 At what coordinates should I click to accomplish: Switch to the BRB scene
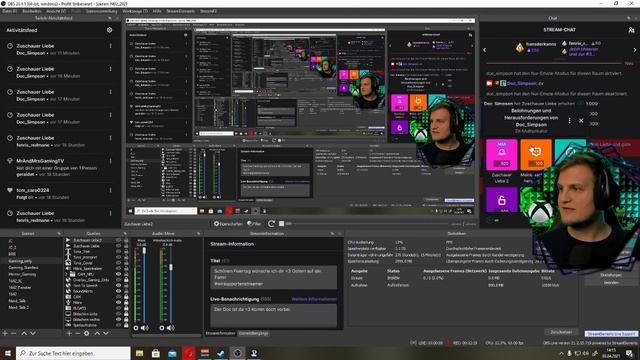(x=12, y=254)
